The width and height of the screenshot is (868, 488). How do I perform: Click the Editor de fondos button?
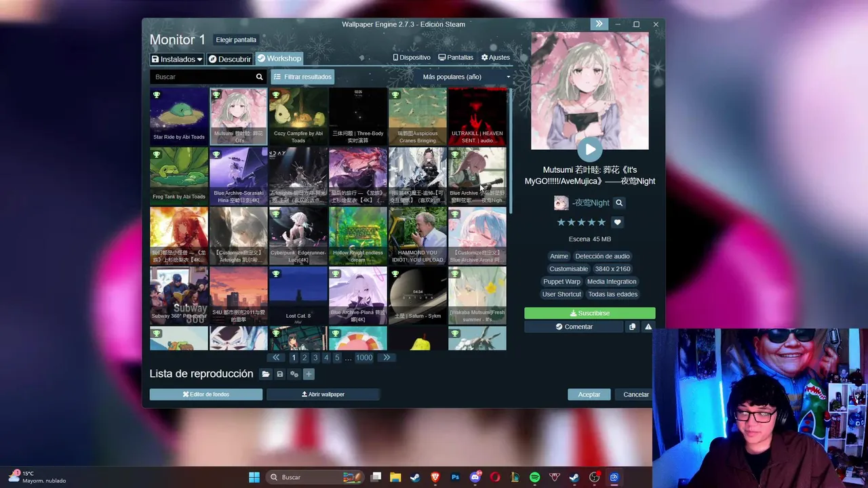(206, 394)
